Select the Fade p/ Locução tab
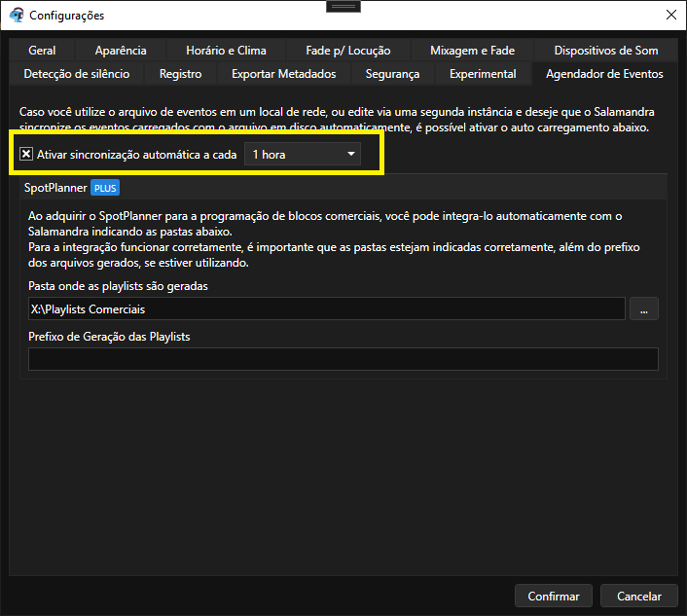 pos(348,51)
